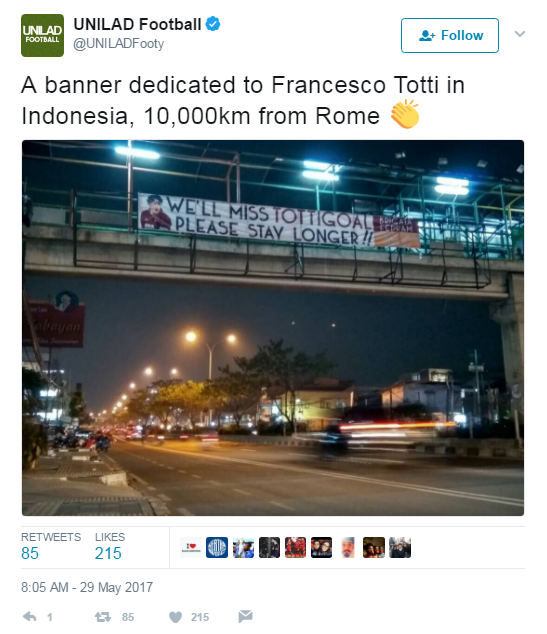Retweet using the retweet icon
Image resolution: width=547 pixels, height=634 pixels.
coord(102,617)
